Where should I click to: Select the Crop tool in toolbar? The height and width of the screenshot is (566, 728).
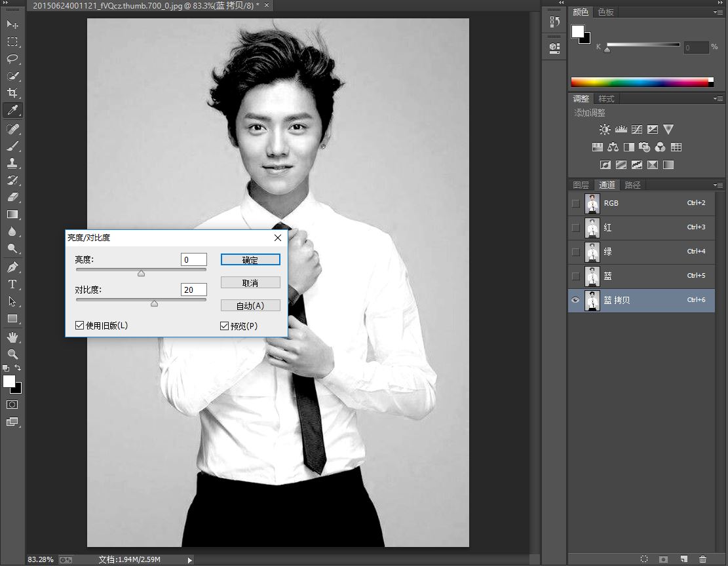coord(12,92)
